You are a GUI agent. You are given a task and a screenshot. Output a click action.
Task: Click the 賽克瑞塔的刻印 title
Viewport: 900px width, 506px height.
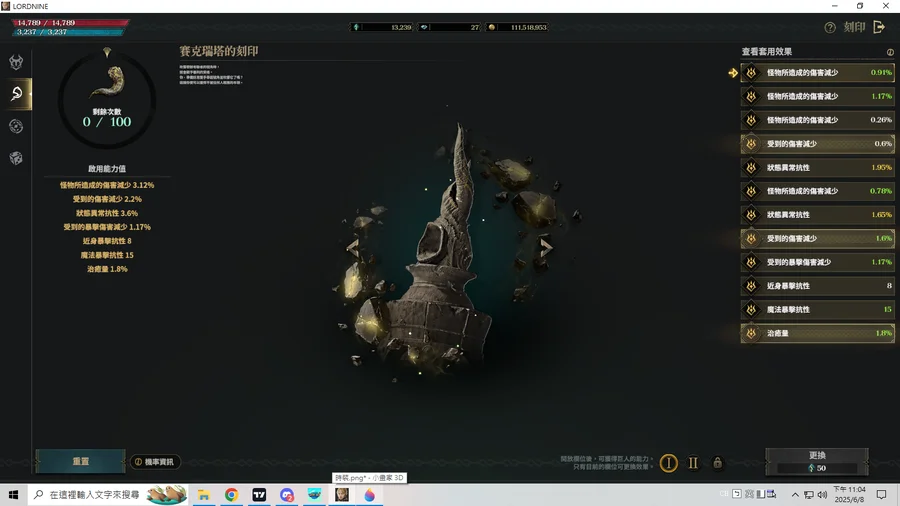(x=219, y=51)
